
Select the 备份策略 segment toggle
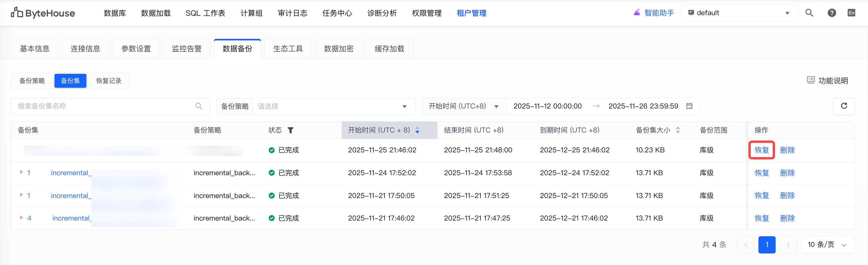[32, 81]
